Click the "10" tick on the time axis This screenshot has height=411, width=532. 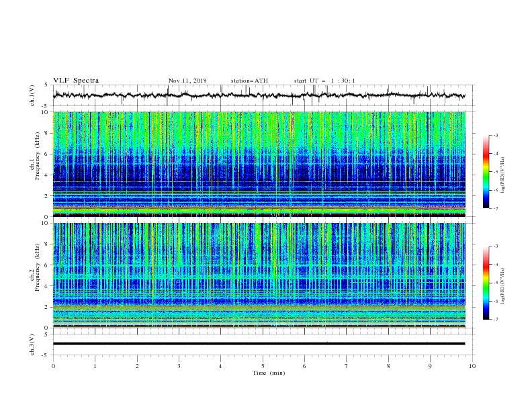(x=472, y=366)
